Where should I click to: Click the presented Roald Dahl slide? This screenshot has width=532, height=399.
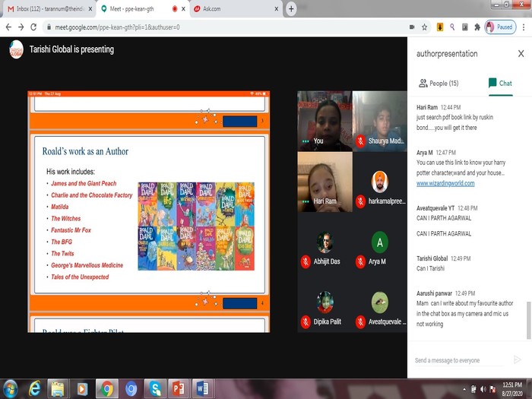pos(149,212)
